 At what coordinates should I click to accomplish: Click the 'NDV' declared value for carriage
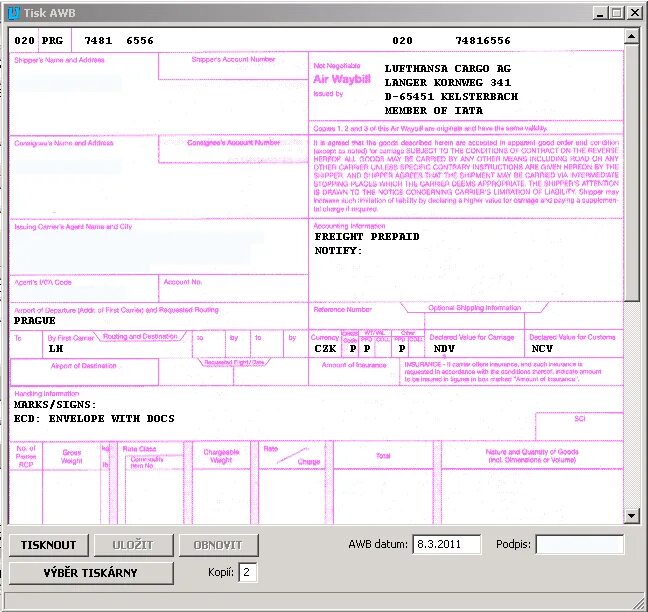[444, 349]
